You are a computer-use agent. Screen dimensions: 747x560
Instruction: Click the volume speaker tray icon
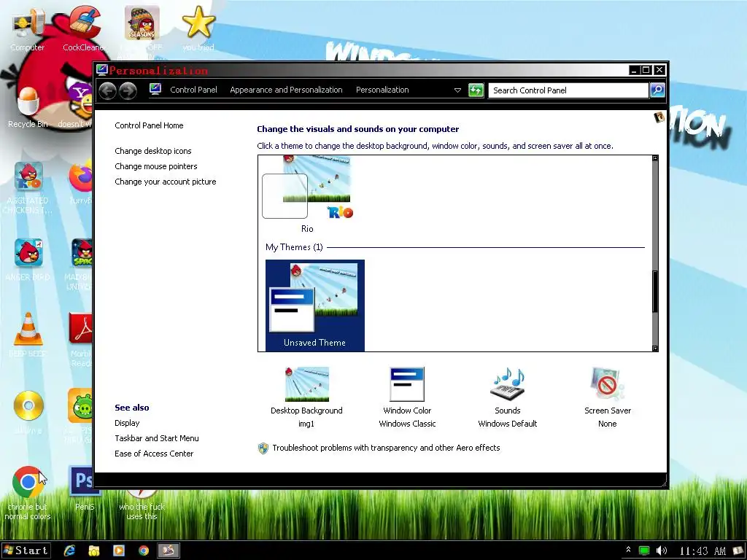point(661,551)
